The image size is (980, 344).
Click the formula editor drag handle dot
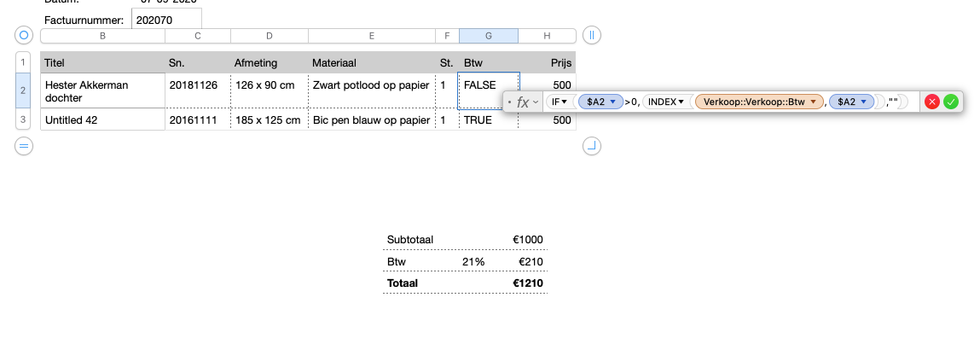click(x=508, y=102)
